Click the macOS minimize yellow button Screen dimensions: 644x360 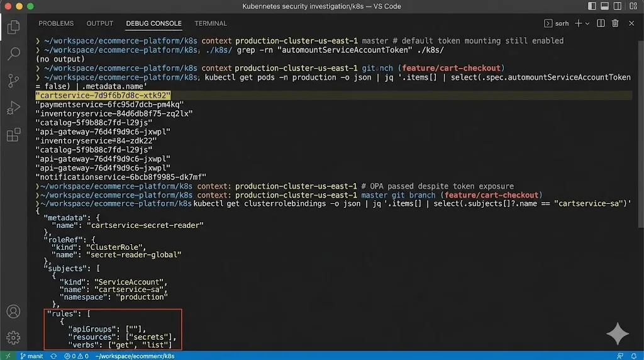pyautogui.click(x=19, y=6)
